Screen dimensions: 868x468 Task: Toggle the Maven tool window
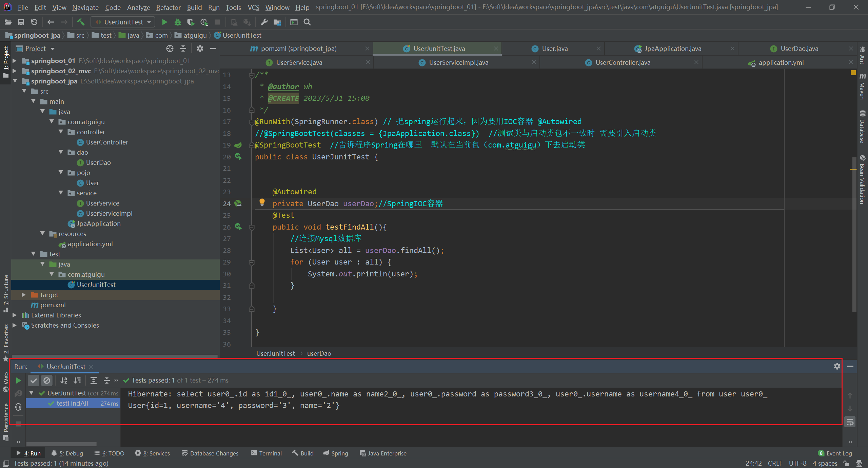click(x=862, y=86)
